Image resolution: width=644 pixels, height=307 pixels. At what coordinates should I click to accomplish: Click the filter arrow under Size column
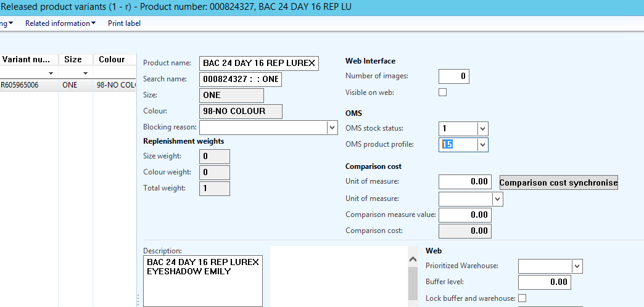85,73
